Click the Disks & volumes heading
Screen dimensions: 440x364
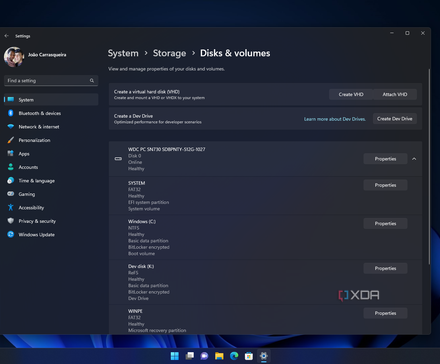[235, 53]
